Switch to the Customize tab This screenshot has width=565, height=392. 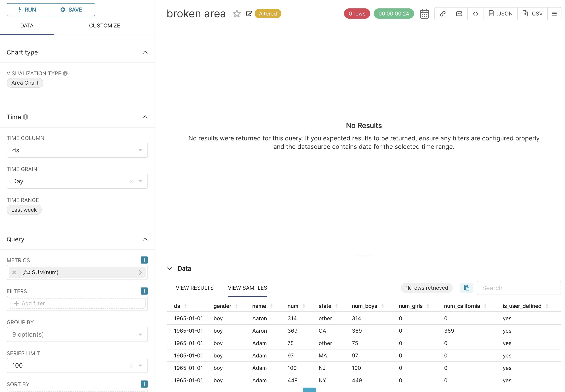tap(104, 25)
